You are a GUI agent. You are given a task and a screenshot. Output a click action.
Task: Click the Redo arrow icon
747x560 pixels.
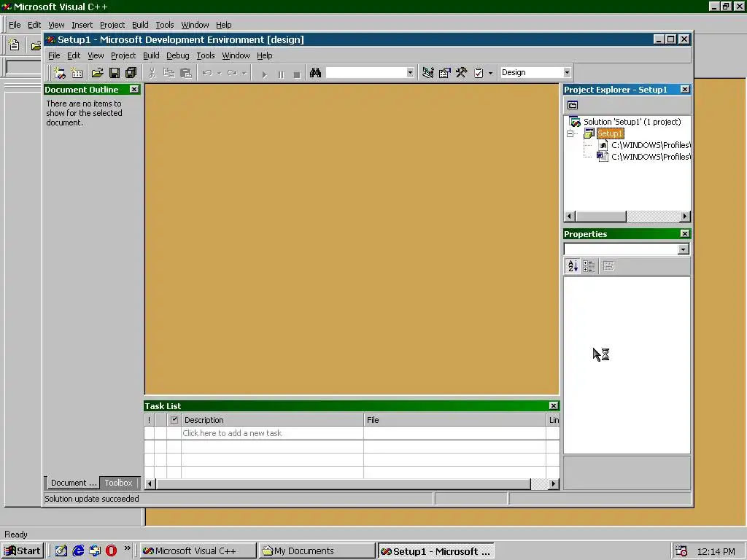tap(233, 73)
